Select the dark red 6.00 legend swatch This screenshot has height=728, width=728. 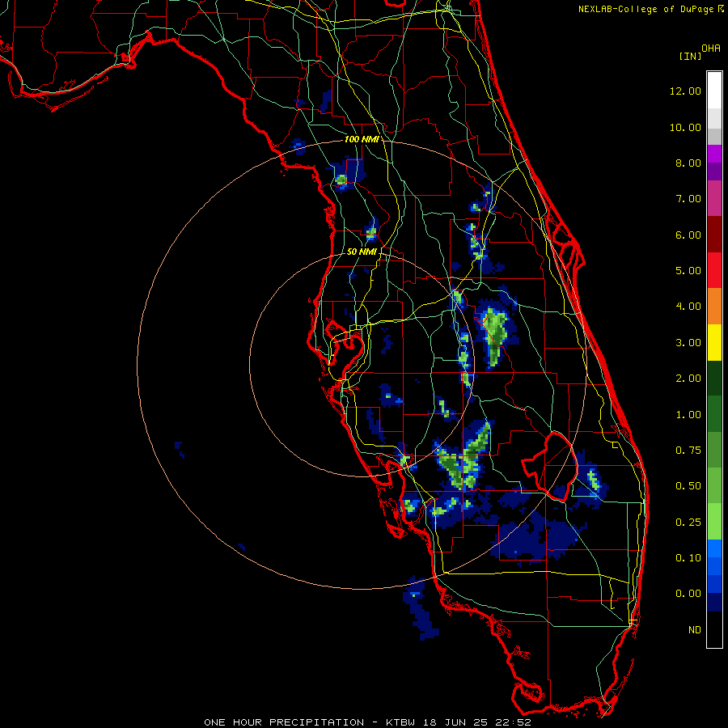(x=714, y=235)
